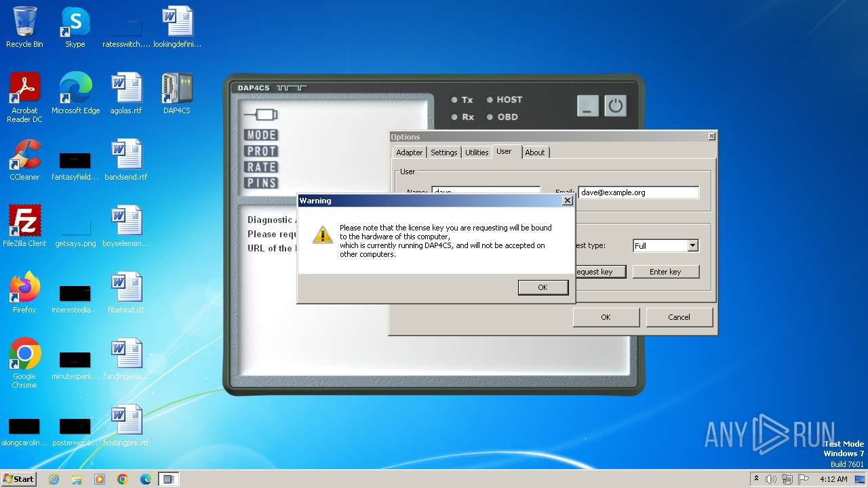Click the Tx indicator light
This screenshot has width=868, height=488.
click(x=454, y=100)
